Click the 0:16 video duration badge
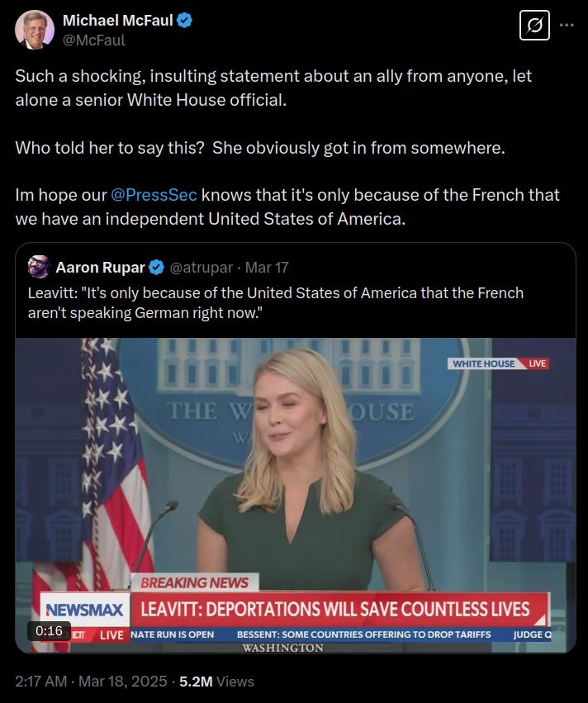The width and height of the screenshot is (588, 703). click(x=49, y=631)
